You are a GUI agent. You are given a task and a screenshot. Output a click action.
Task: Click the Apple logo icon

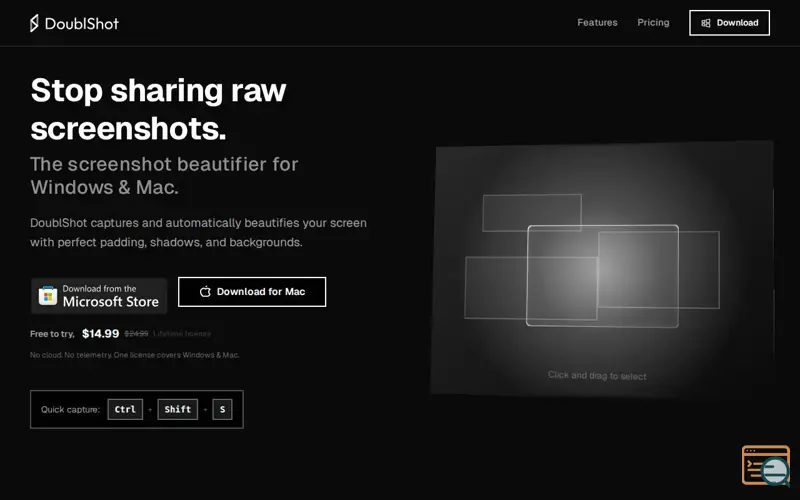205,291
